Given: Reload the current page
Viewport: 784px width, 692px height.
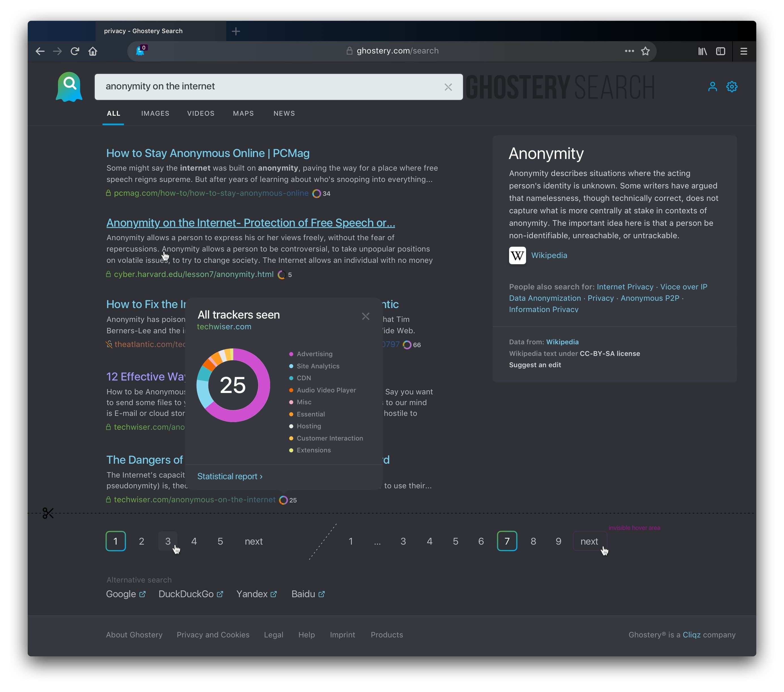Looking at the screenshot, I should pyautogui.click(x=75, y=51).
